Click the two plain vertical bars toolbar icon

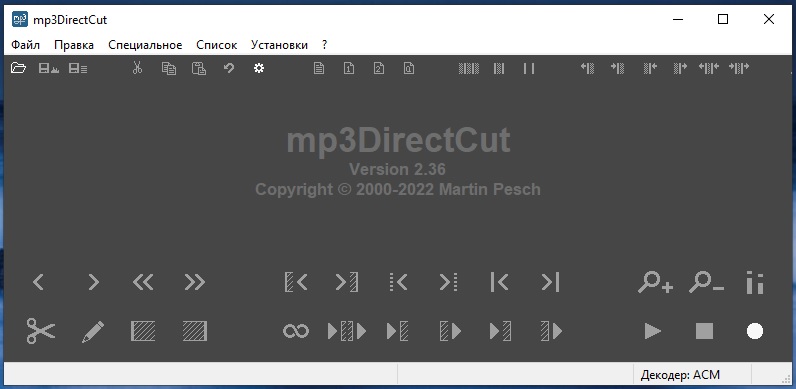tap(529, 68)
